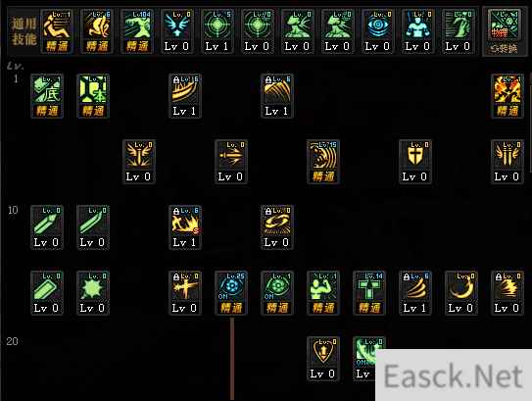Toggle the partially hidden green ON skill at level 20
Image resolution: width=532 pixels, height=401 pixels.
[364, 359]
